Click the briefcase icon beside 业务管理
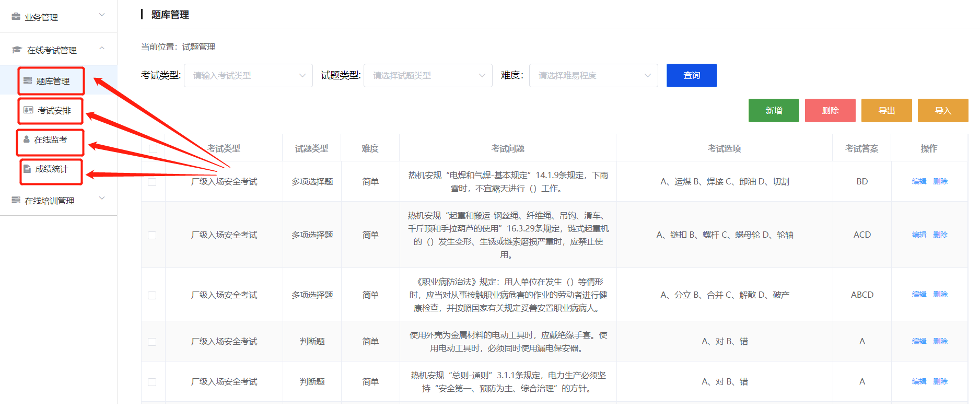 (16, 17)
